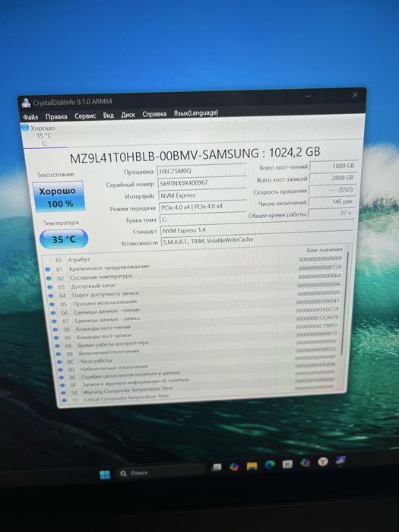Click the Всего хост-чтений value 1800 GB
This screenshot has height=532, width=399.
pyautogui.click(x=333, y=166)
